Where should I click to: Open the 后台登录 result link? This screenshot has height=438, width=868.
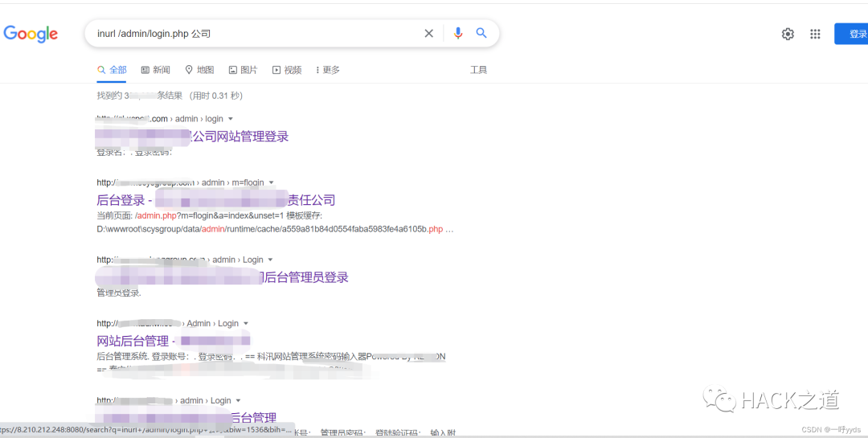point(121,200)
